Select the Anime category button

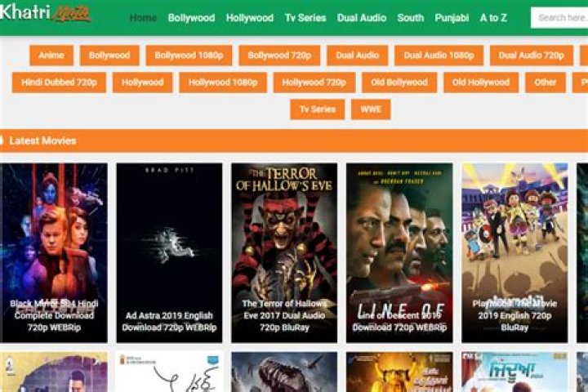coord(51,56)
